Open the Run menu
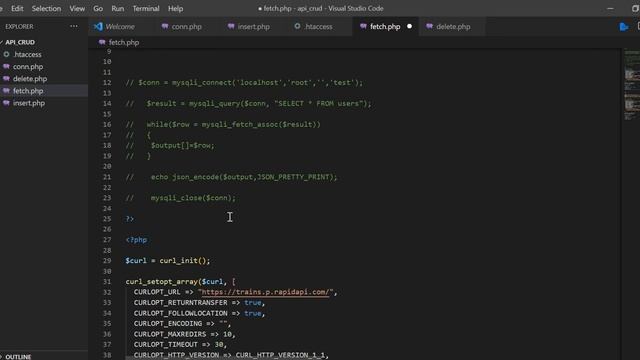The height and width of the screenshot is (360, 640). pos(118,9)
